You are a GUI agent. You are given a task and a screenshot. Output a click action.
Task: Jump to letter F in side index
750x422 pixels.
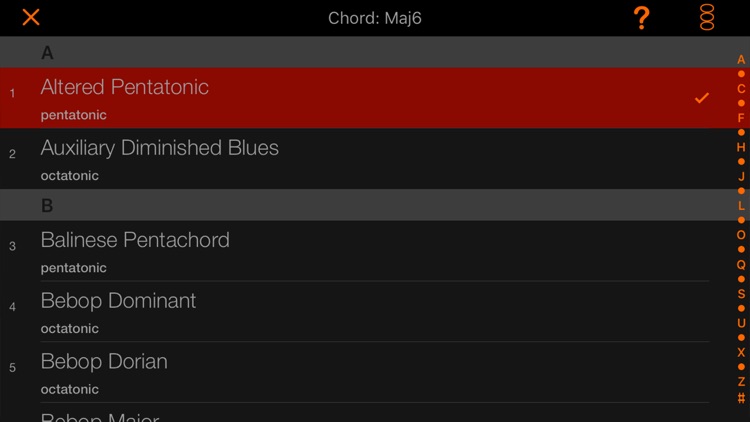pos(741,118)
